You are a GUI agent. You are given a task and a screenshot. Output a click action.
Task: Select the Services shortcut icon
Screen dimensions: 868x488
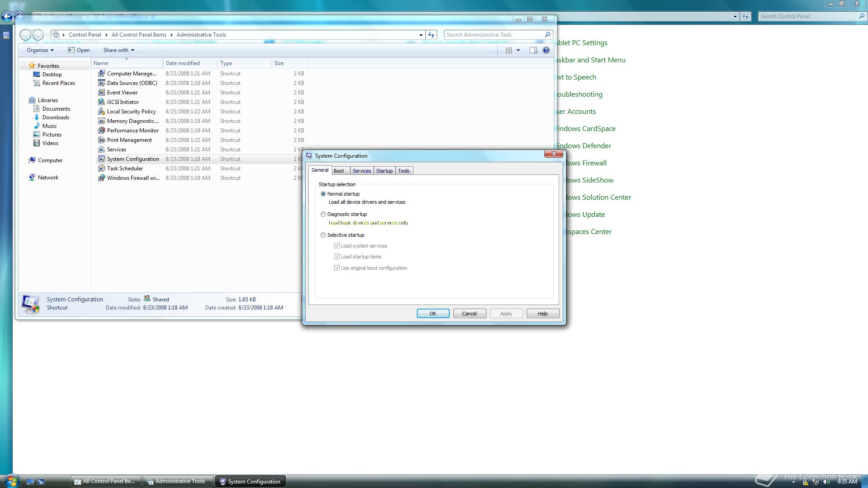pos(102,149)
